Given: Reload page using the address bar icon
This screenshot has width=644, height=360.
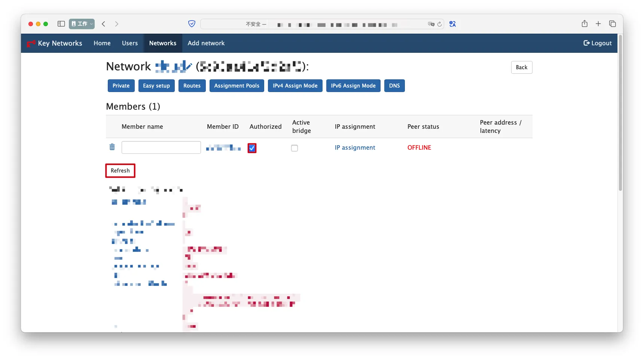Looking at the screenshot, I should click(x=440, y=24).
